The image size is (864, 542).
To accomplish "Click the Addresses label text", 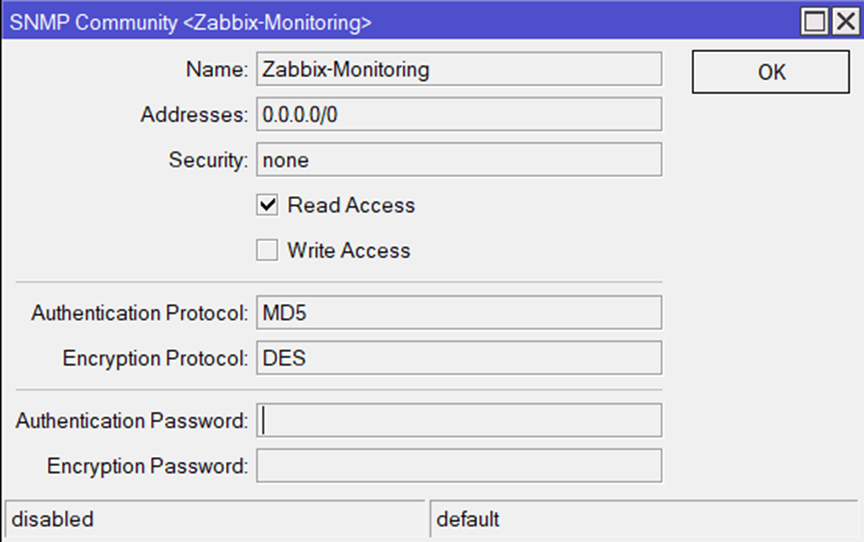I will (193, 114).
